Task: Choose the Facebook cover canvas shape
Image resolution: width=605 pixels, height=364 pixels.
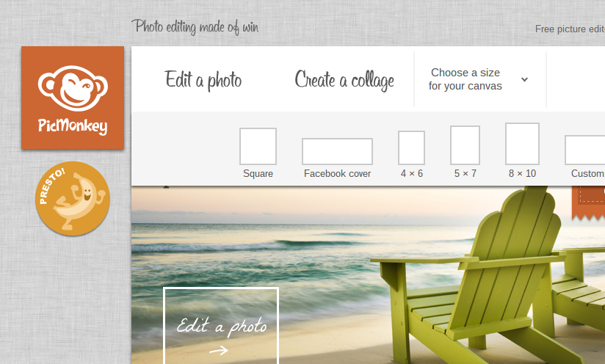Action: coord(337,151)
